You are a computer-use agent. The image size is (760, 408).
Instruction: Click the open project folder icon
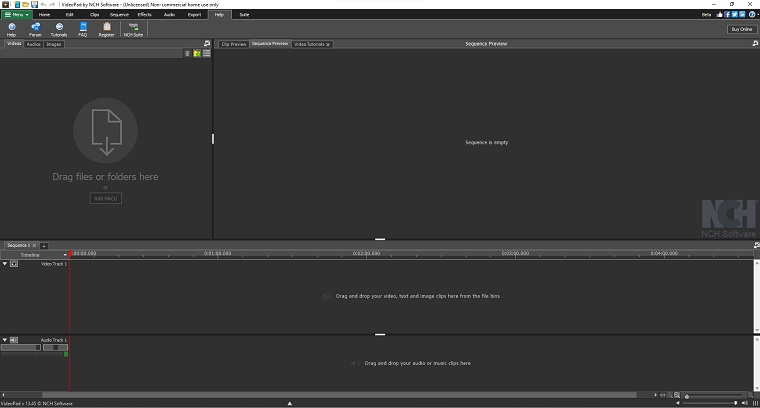[x=25, y=4]
